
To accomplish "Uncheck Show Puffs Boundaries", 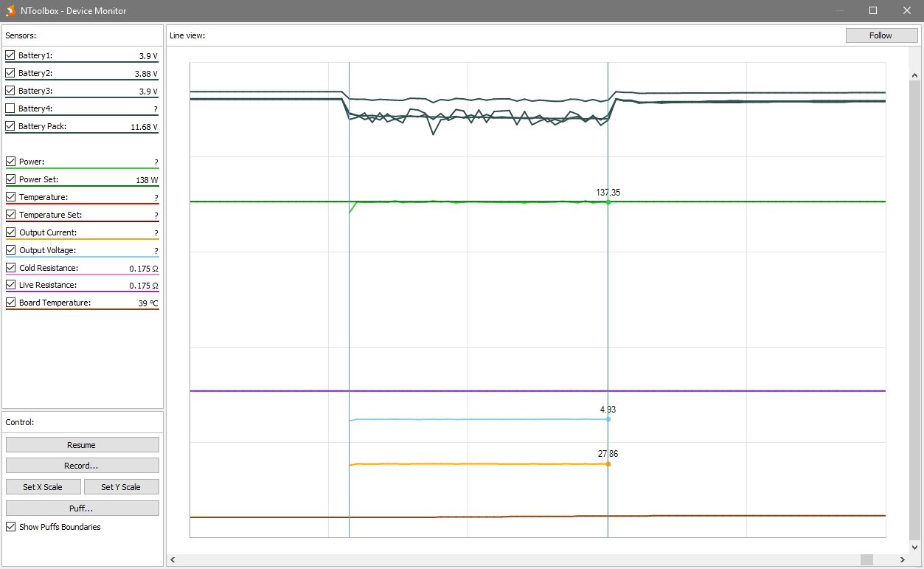I will point(10,527).
